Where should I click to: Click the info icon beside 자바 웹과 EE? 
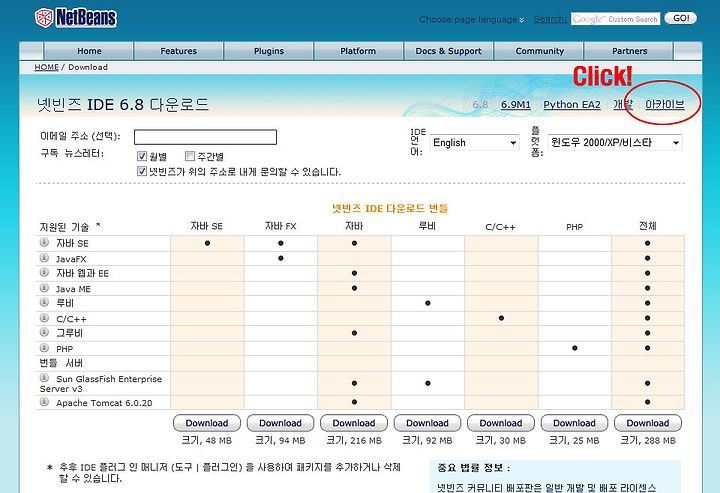[44, 272]
